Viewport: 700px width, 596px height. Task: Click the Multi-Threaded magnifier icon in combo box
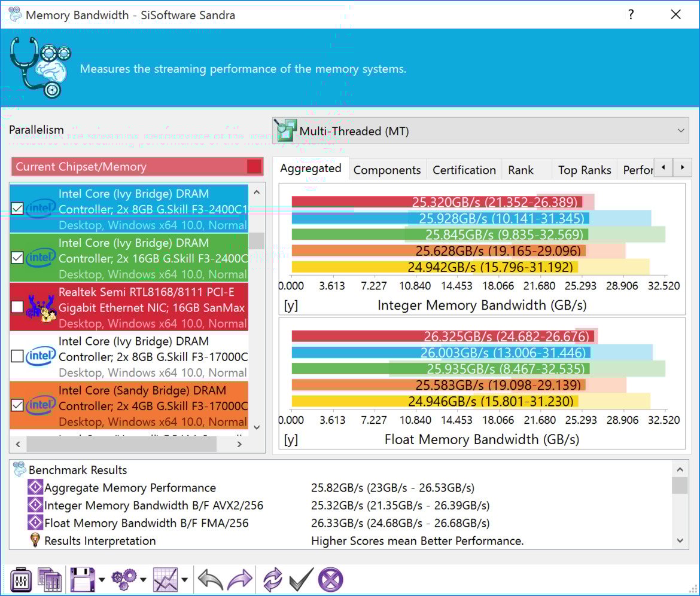click(285, 130)
